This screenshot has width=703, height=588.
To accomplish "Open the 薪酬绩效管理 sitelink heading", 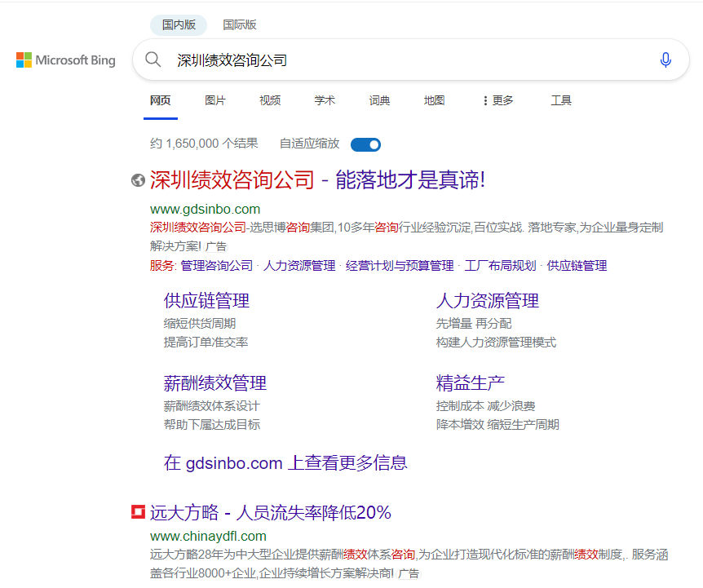I will (215, 382).
